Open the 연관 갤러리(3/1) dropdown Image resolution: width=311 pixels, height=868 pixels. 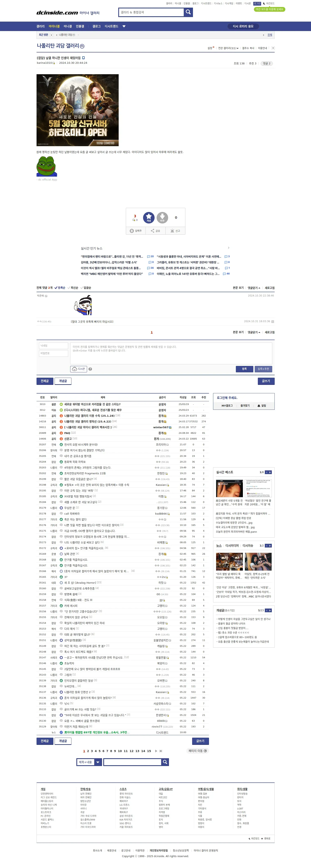(x=228, y=48)
